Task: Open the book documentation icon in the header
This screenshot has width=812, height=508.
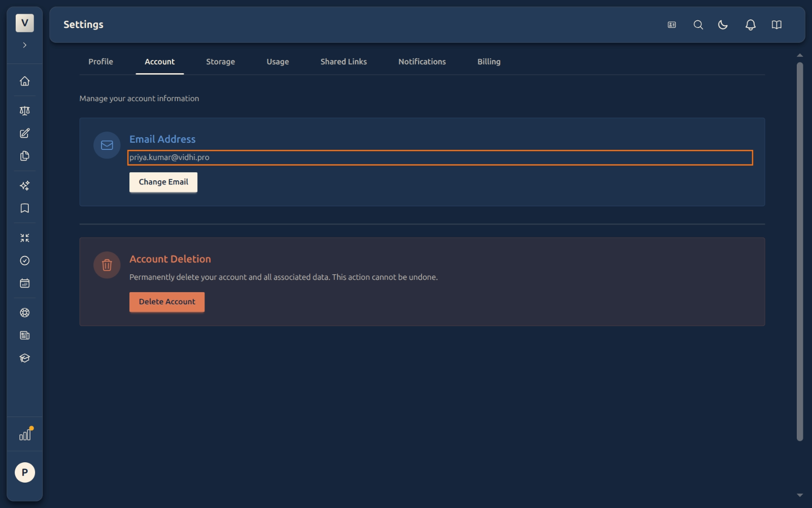Action: pyautogui.click(x=776, y=24)
